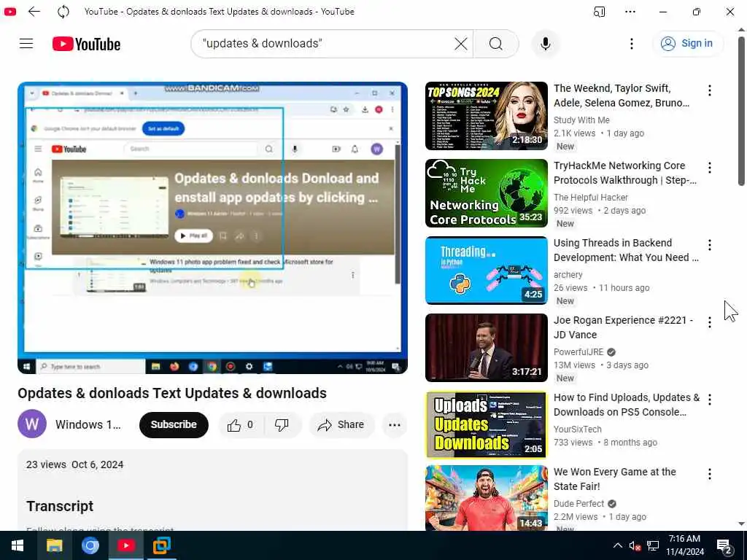Open options for The Weeknd, Taylor Swift video
Image resolution: width=747 pixels, height=560 pixels.
(x=709, y=90)
